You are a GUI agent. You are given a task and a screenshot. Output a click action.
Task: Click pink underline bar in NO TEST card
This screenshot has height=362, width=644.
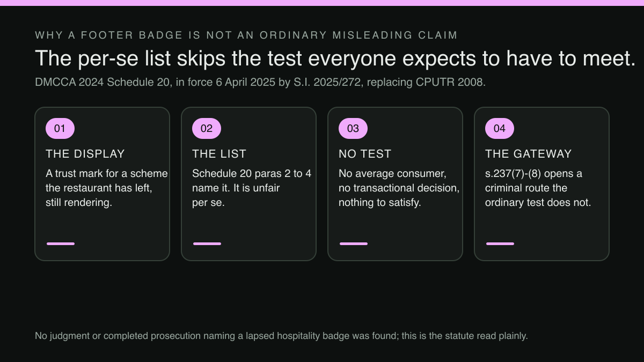[354, 243]
